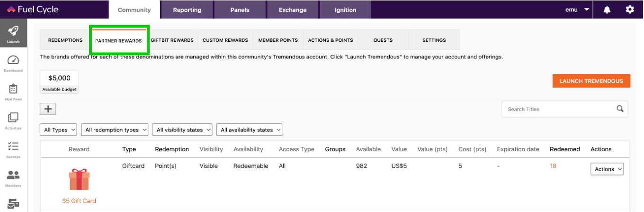644x212 pixels.
Task: Open the Settings sub-tab
Action: click(x=434, y=40)
